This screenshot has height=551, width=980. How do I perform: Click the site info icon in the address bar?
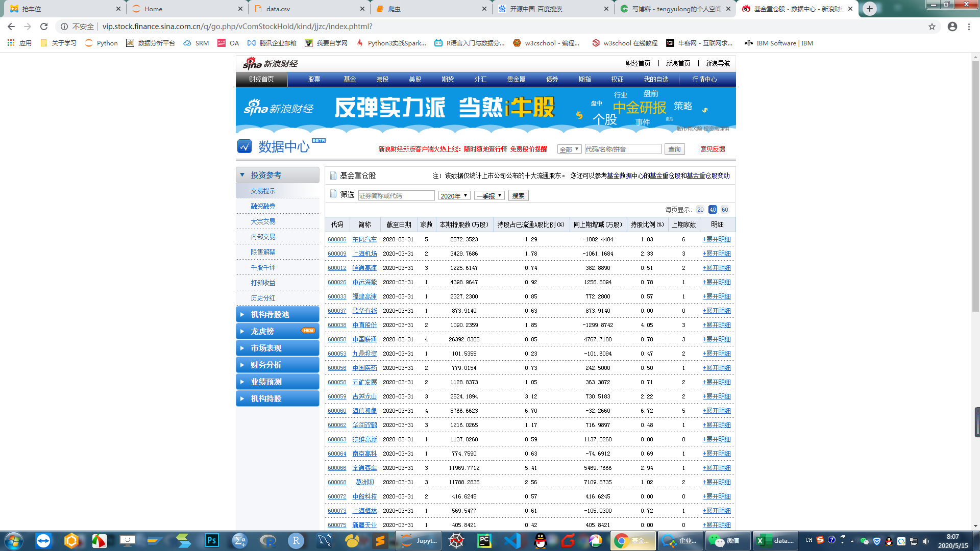(64, 27)
